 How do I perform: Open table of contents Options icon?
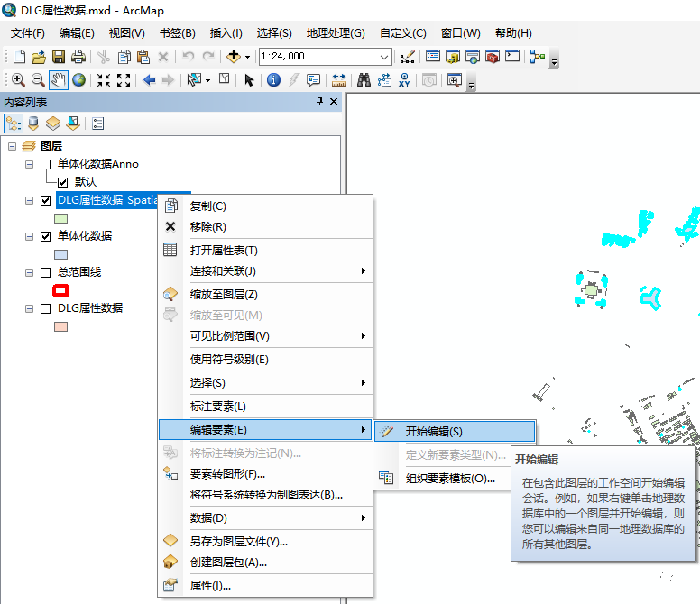tap(97, 124)
